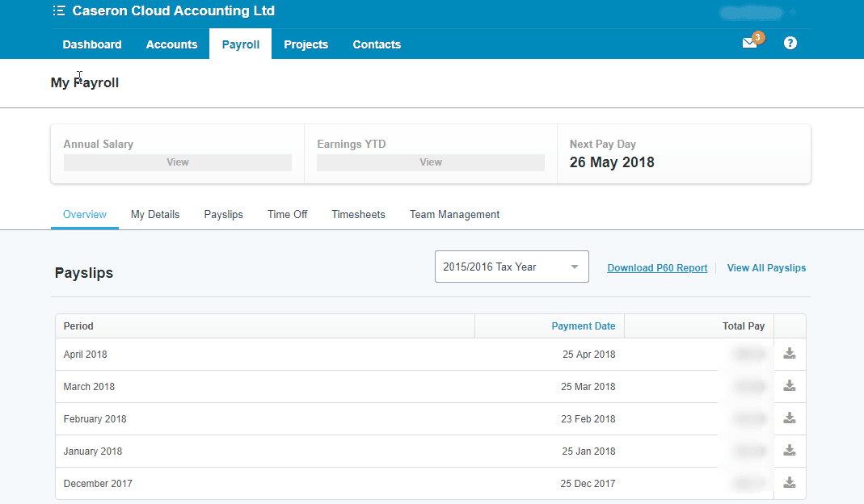Switch to the Team Management sub-tab
Image resolution: width=864 pixels, height=504 pixels.
tap(454, 214)
